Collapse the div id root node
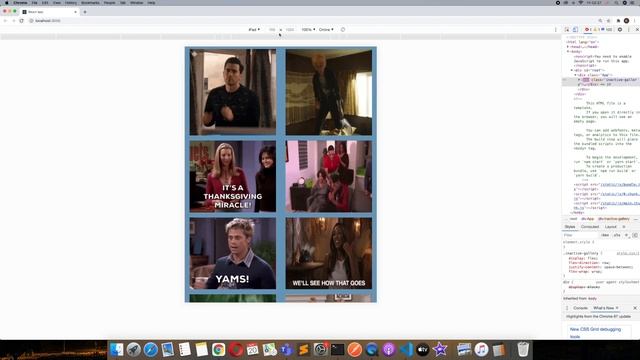 click(572, 70)
